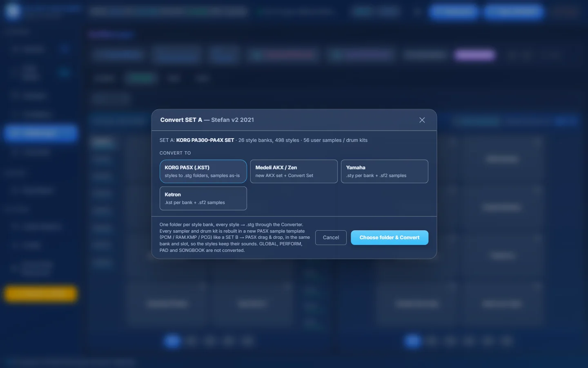Close the Convert SET A dialog

422,120
